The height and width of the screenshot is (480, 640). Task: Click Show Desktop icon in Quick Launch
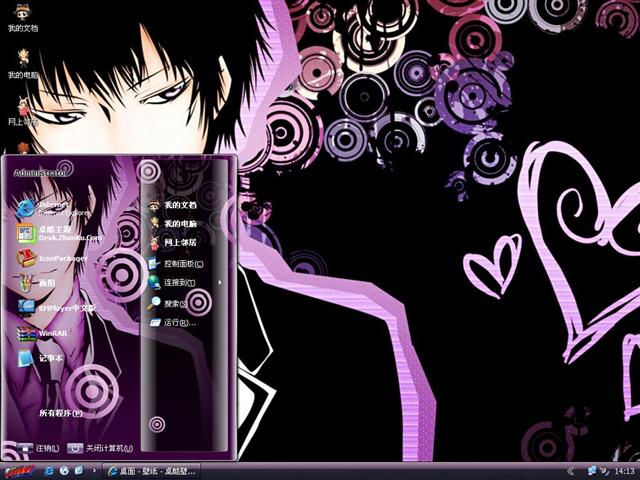[79, 471]
